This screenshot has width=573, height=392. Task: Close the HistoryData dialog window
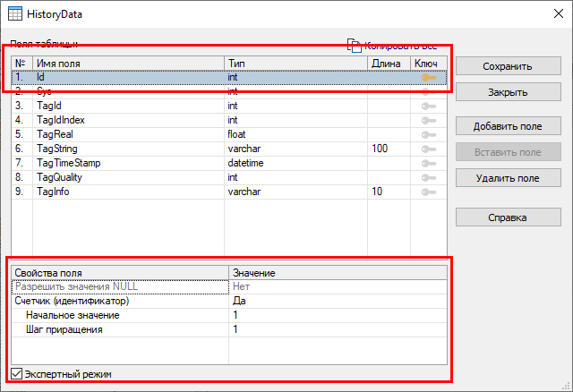(x=559, y=14)
